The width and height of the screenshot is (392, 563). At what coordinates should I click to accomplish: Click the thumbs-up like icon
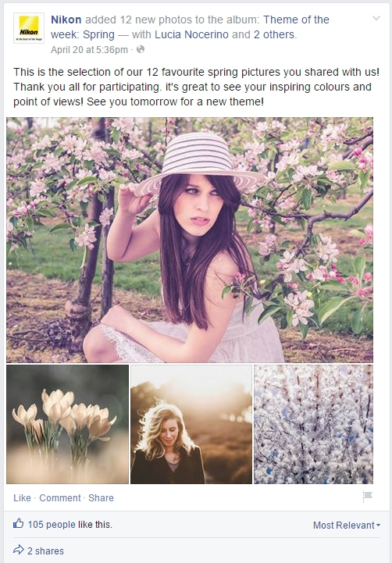[18, 524]
